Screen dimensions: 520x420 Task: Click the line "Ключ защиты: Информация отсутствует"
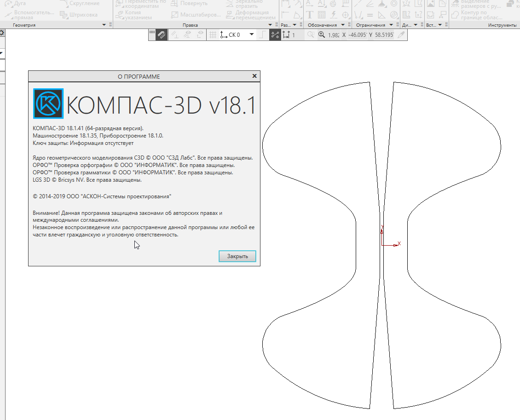[83, 143]
